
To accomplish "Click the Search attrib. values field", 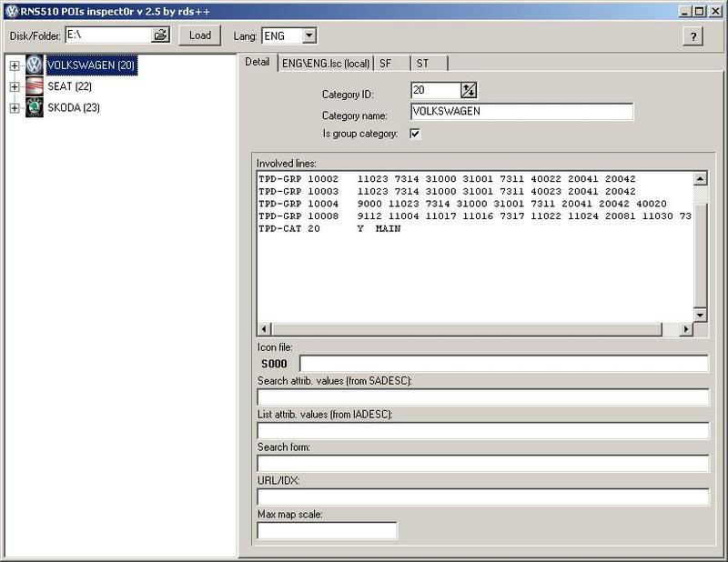I will (483, 397).
